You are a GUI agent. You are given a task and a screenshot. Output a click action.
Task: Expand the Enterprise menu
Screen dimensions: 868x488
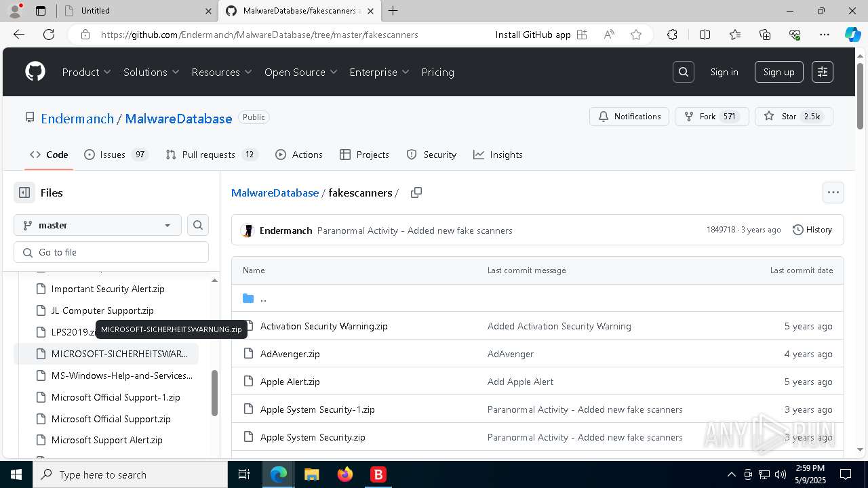pos(379,72)
